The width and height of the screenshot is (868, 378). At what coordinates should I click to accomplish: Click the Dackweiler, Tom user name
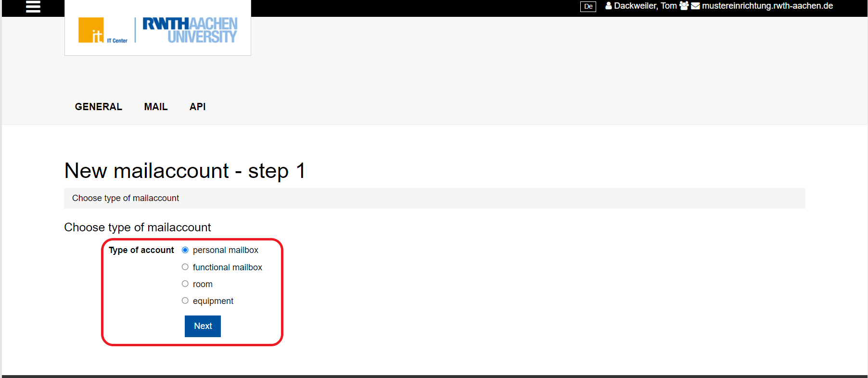click(645, 6)
